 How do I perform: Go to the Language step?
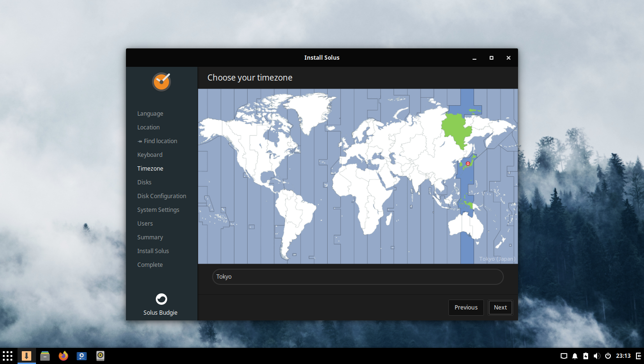coord(150,114)
